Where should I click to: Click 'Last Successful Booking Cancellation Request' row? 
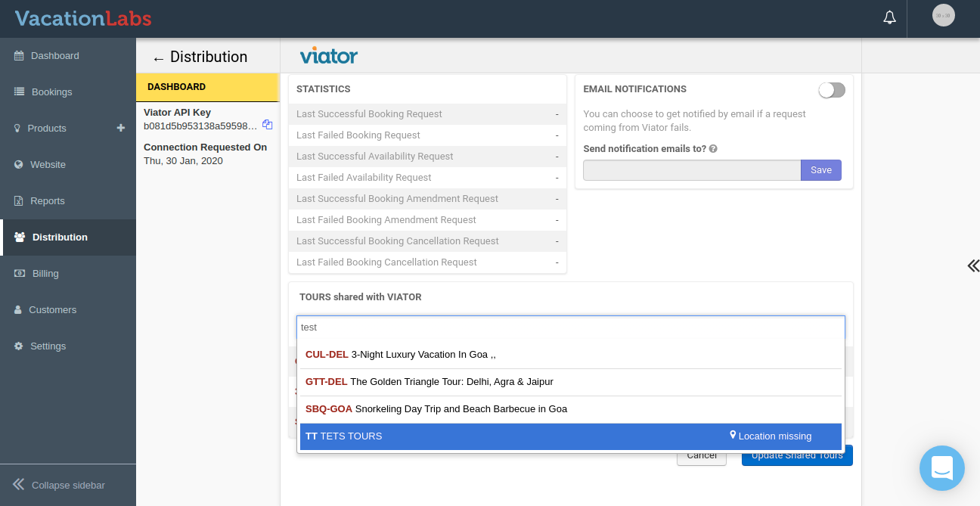tap(427, 241)
